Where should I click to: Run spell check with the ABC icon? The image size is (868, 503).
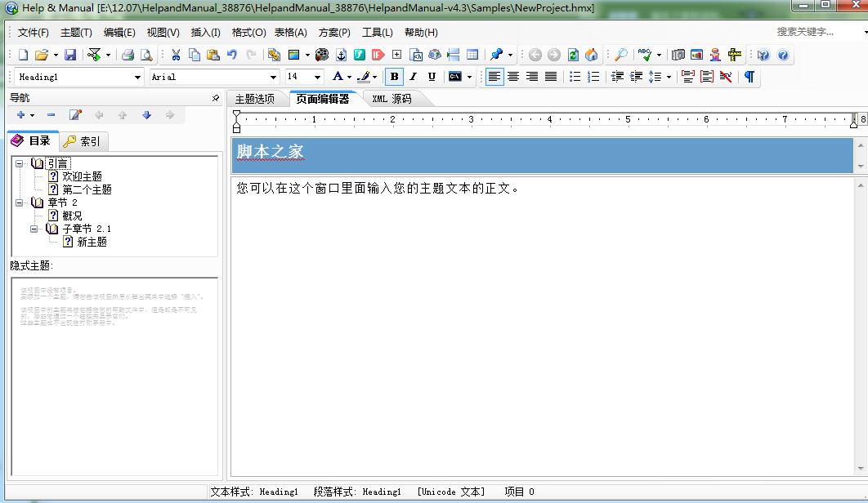(x=642, y=55)
